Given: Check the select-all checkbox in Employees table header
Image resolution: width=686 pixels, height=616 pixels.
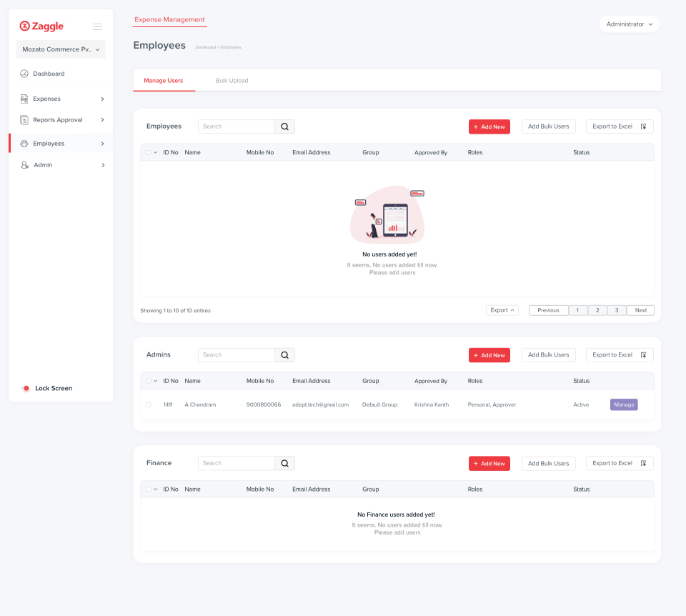Looking at the screenshot, I should point(149,152).
